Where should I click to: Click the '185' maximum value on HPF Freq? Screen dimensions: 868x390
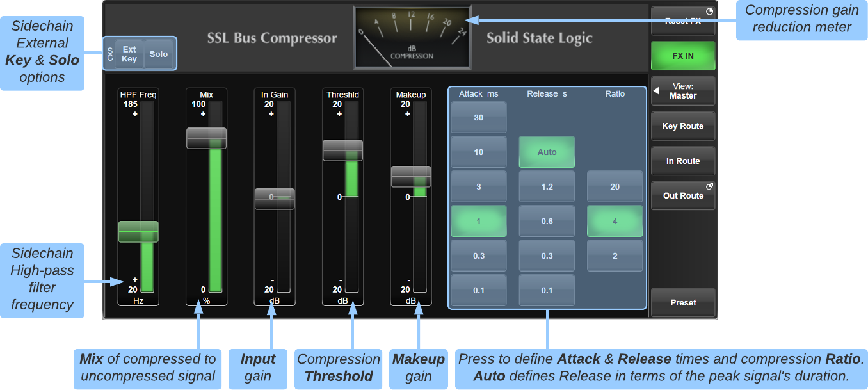pyautogui.click(x=131, y=104)
